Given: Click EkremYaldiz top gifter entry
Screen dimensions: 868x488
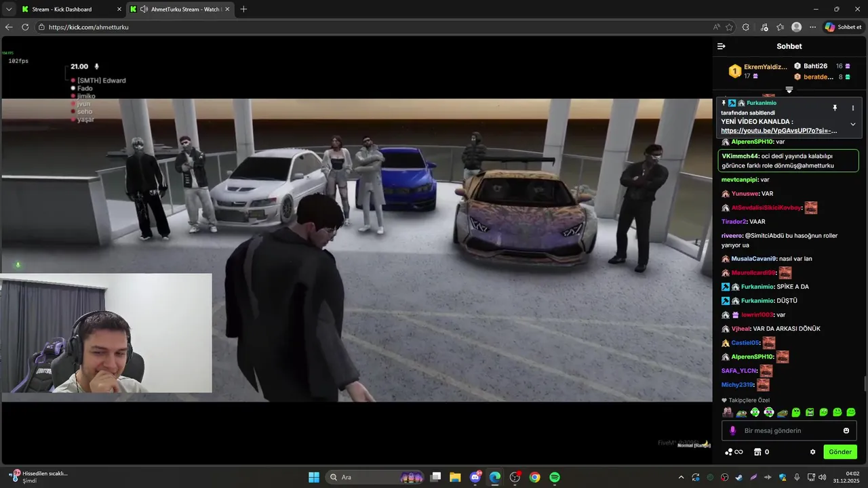Looking at the screenshot, I should coord(758,71).
